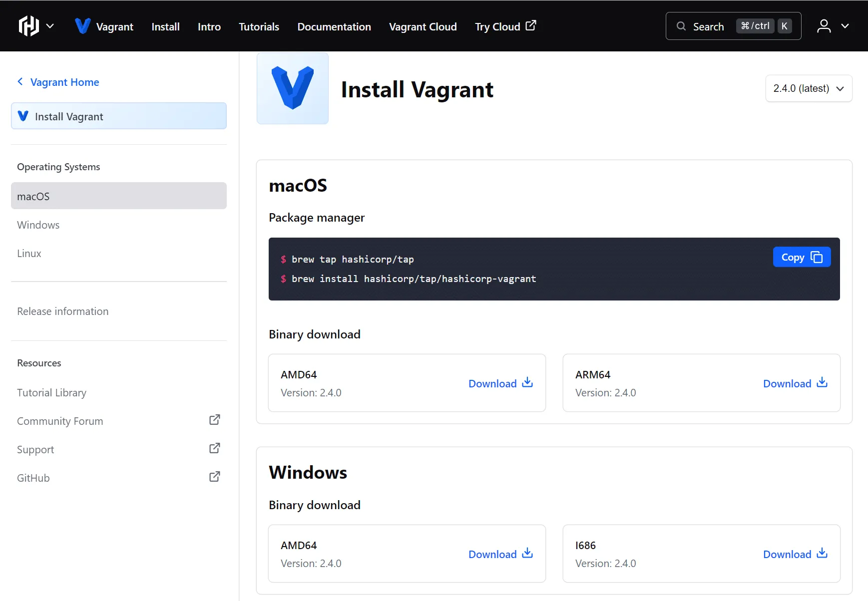Click the magnifier icon in search box

[681, 26]
